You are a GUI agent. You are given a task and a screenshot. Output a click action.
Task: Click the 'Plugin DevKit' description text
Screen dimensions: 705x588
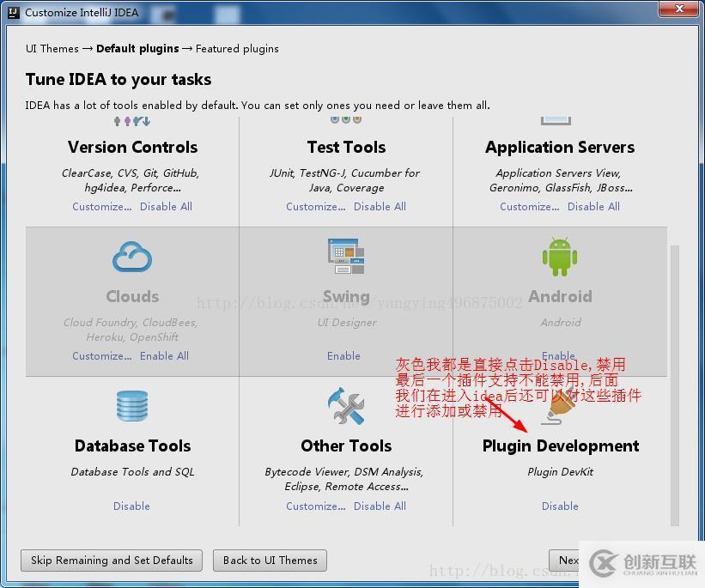(x=560, y=472)
